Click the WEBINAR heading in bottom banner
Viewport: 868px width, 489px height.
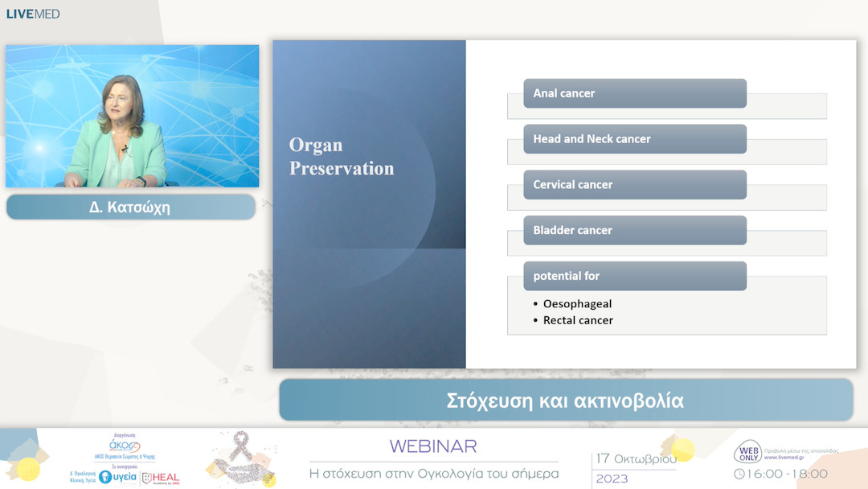click(433, 446)
